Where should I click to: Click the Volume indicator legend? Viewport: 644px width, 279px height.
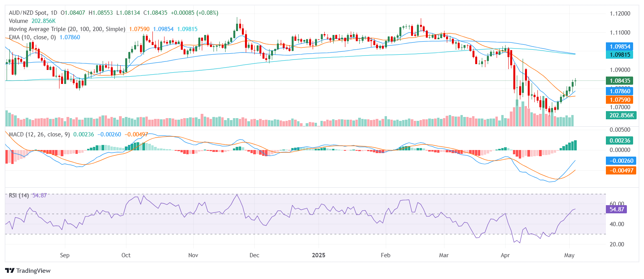[x=18, y=21]
